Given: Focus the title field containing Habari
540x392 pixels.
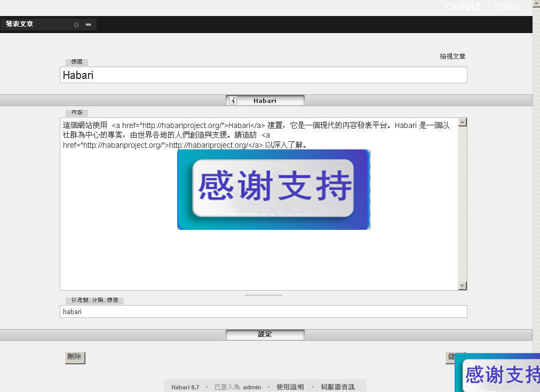Looking at the screenshot, I should [x=264, y=75].
